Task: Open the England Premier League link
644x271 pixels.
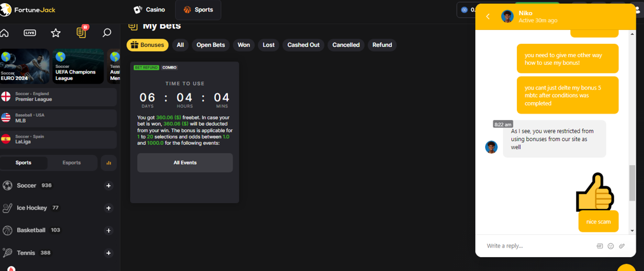Action: pos(58,97)
